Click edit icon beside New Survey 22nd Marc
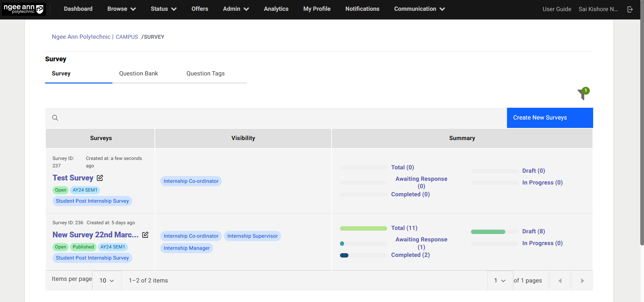The image size is (644, 302). pos(145,235)
